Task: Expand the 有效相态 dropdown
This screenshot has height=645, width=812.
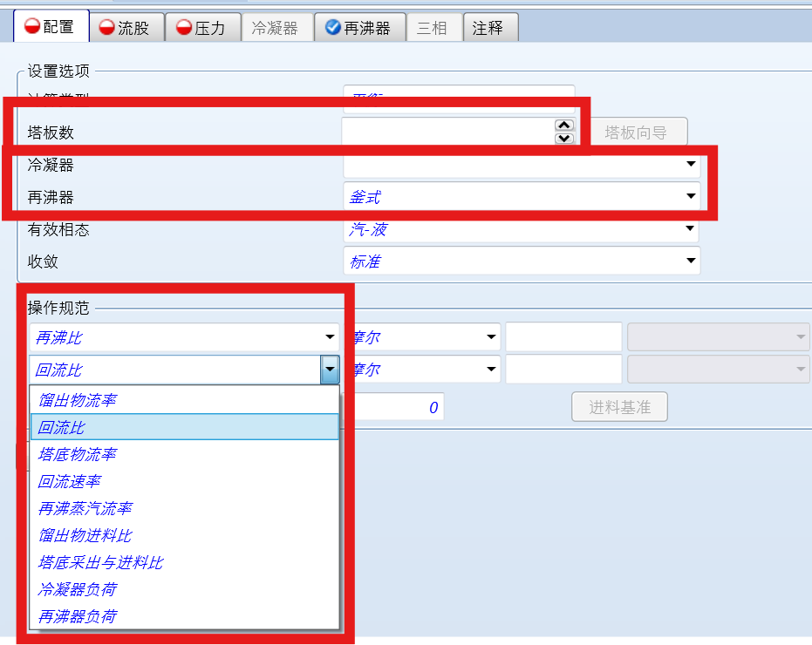Action: (x=691, y=229)
